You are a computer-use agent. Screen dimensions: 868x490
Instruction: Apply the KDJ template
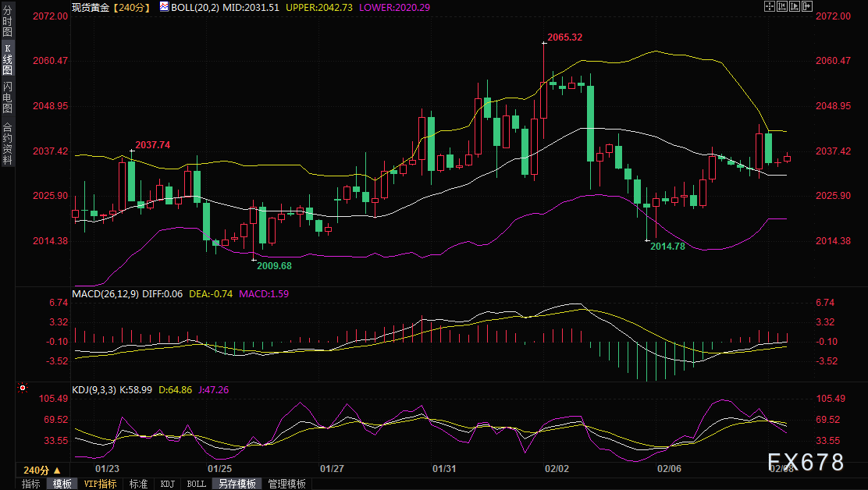click(x=168, y=484)
